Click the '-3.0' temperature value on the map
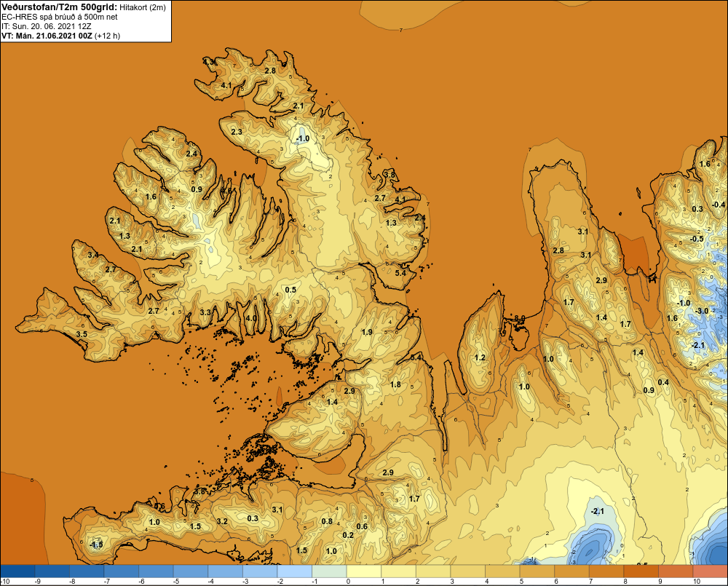728x586 pixels. click(701, 311)
